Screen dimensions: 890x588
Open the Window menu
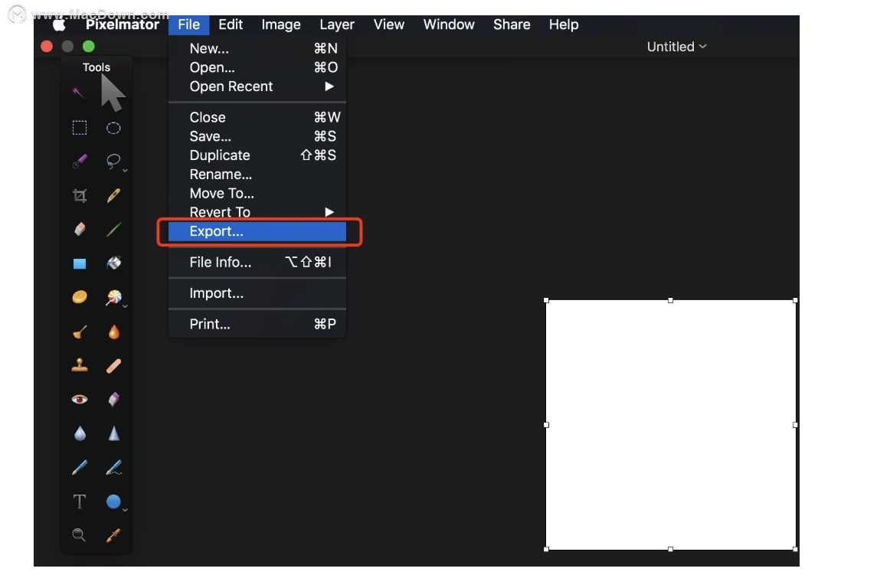pos(448,24)
